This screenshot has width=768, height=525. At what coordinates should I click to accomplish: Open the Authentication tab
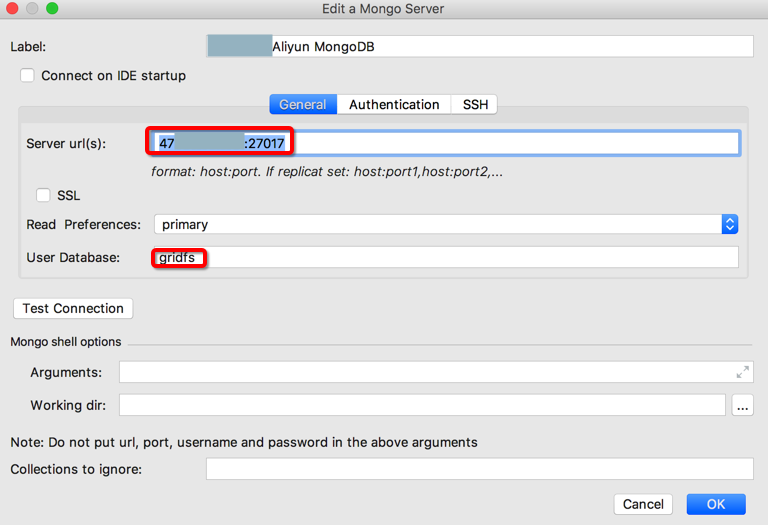pyautogui.click(x=394, y=105)
